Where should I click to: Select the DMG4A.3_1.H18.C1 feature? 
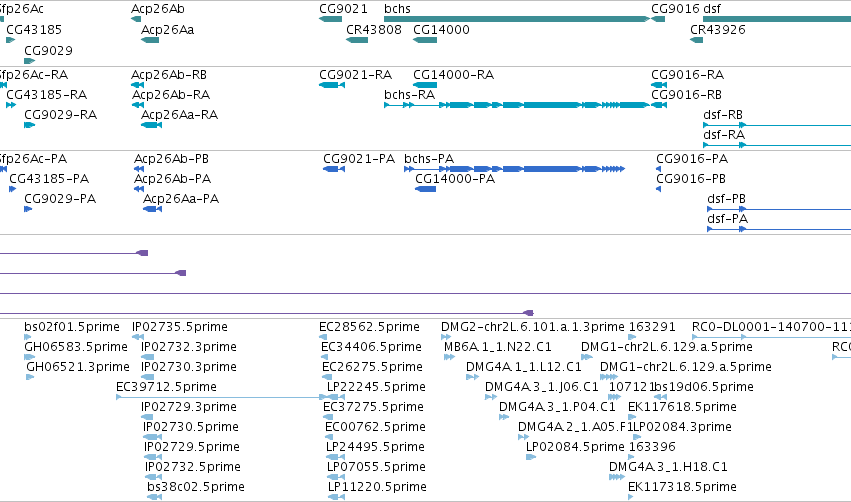(x=617, y=477)
